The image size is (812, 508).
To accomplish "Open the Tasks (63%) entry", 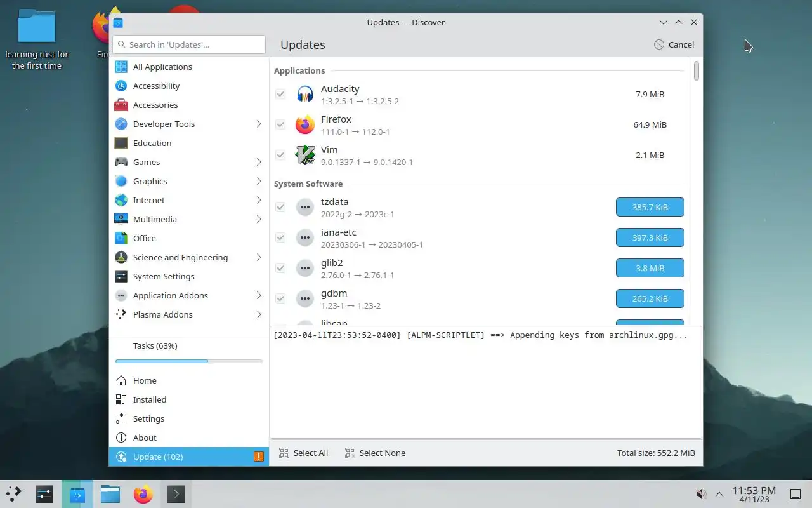I will (189, 345).
